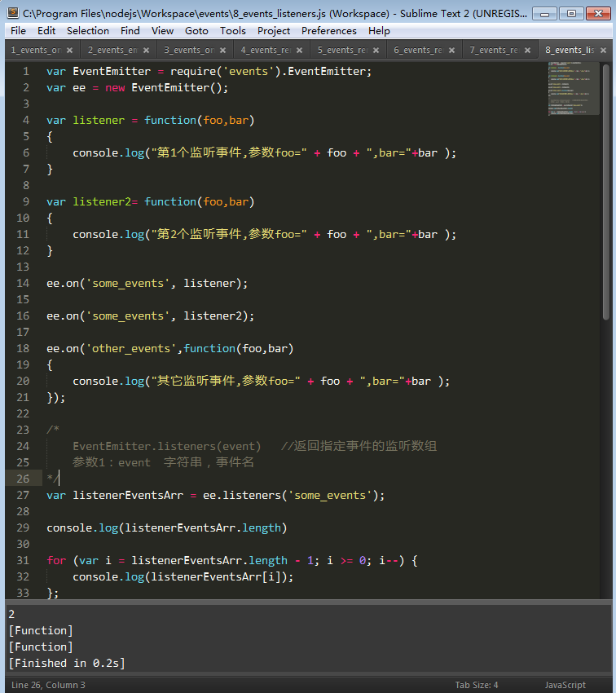The width and height of the screenshot is (616, 693).
Task: Open the Edit menu
Action: (x=46, y=31)
